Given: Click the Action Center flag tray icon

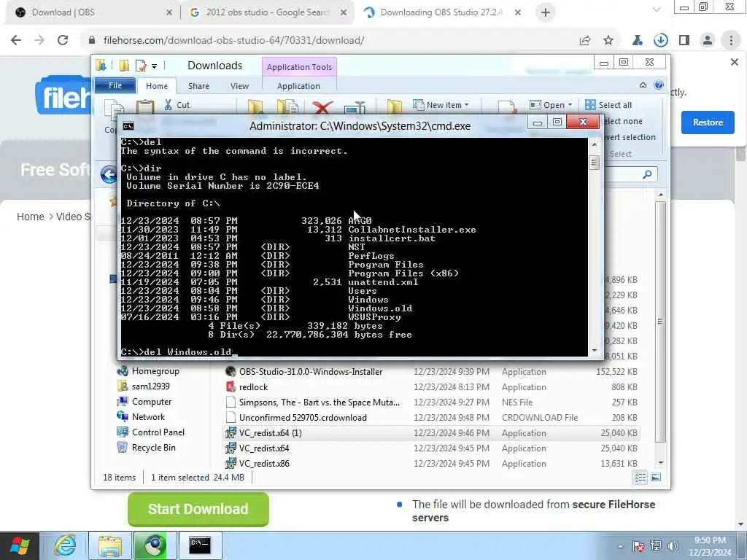Looking at the screenshot, I should click(638, 545).
